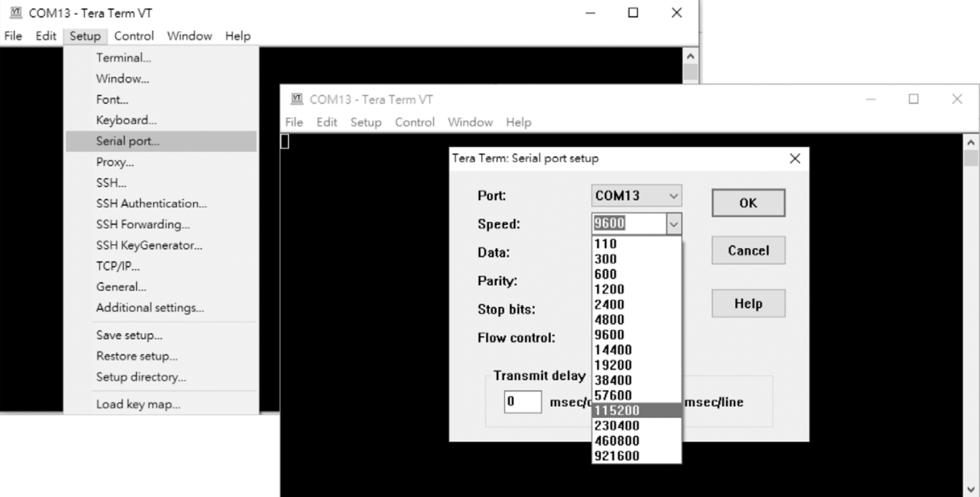980x497 pixels.
Task: Select 9600 baud in Speed dropdown list
Action: click(x=637, y=335)
